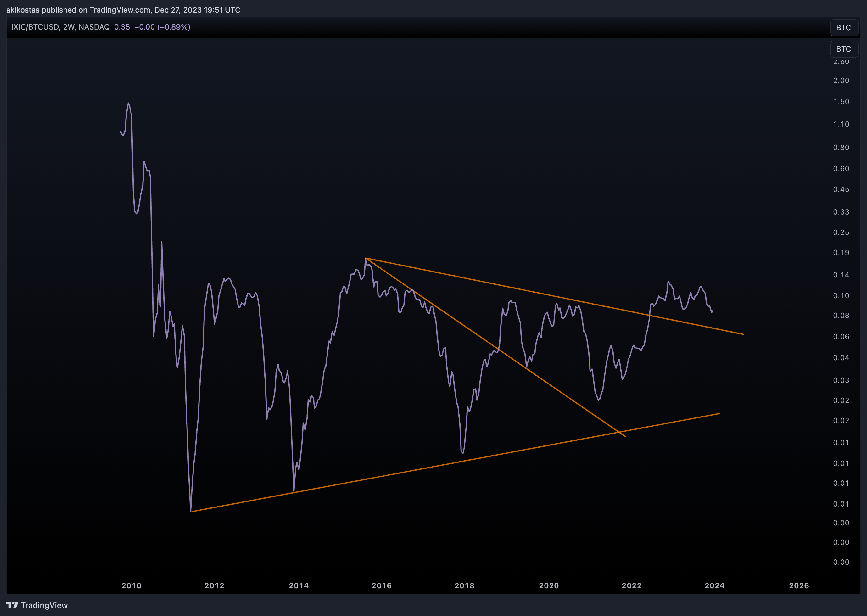Image resolution: width=867 pixels, height=616 pixels.
Task: Click the 2022 label on the time axis
Action: [632, 586]
